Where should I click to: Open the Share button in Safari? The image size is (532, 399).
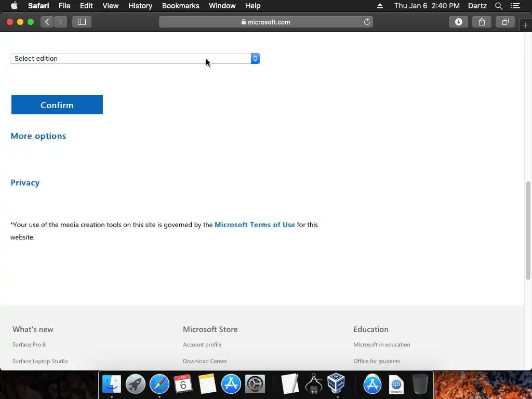coord(482,22)
